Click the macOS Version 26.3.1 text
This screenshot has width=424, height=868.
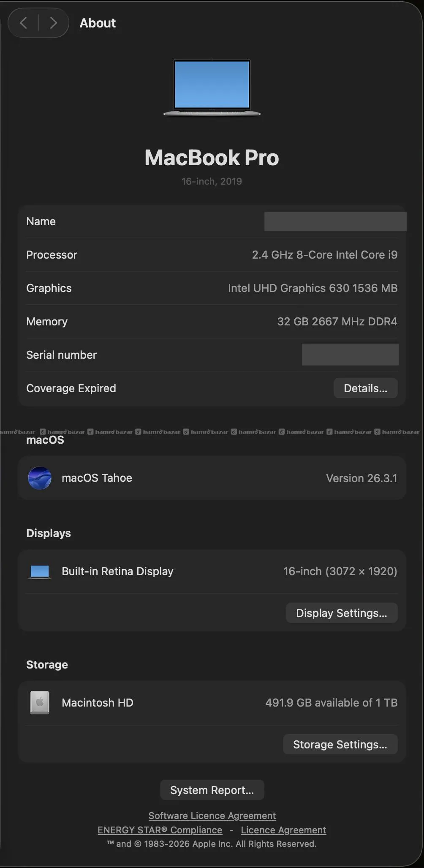click(361, 478)
